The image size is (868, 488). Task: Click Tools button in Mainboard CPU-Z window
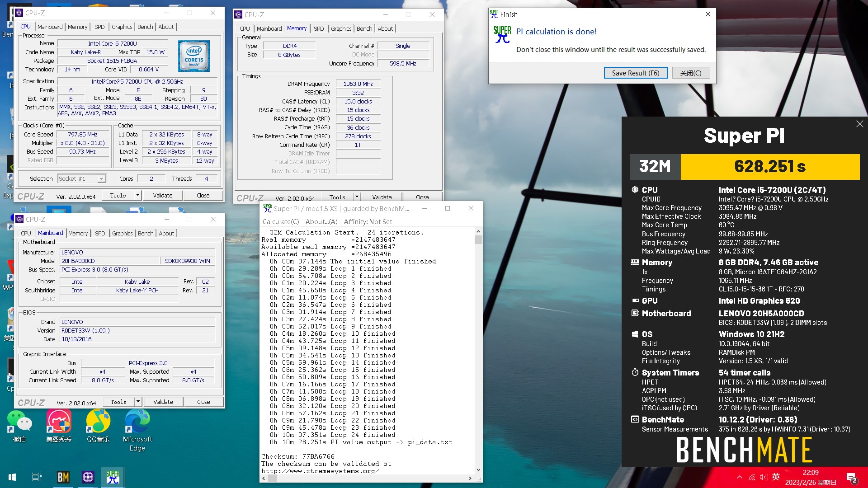[118, 401]
